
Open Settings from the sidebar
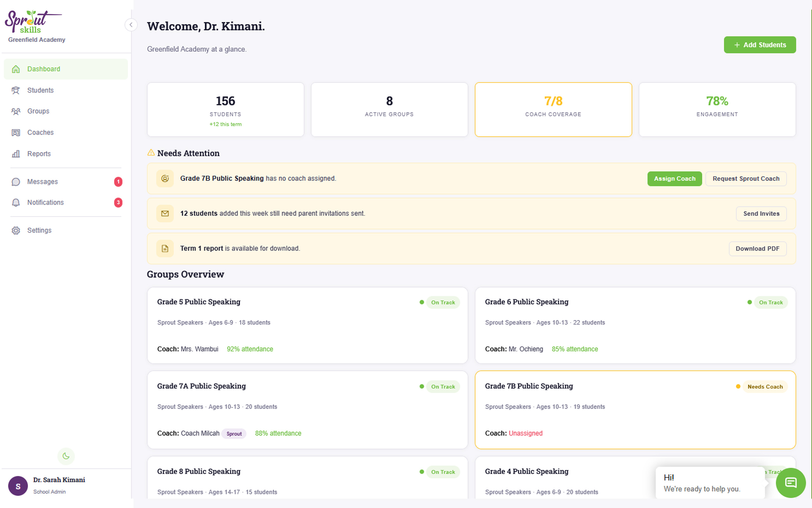66,230
